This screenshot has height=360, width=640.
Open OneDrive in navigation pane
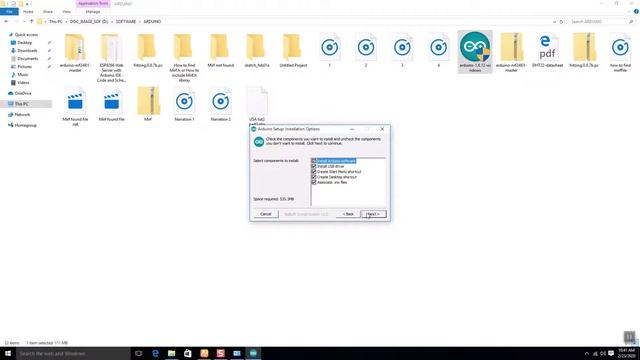click(23, 93)
